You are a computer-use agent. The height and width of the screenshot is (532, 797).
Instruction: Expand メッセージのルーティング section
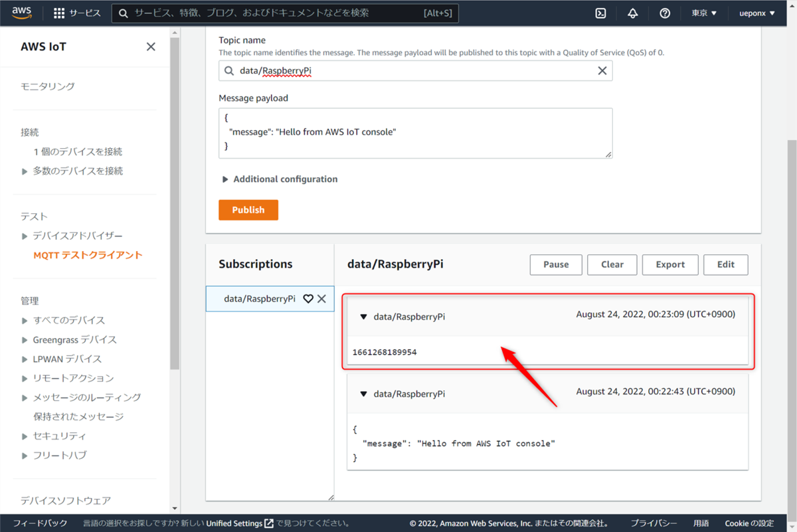(x=25, y=398)
